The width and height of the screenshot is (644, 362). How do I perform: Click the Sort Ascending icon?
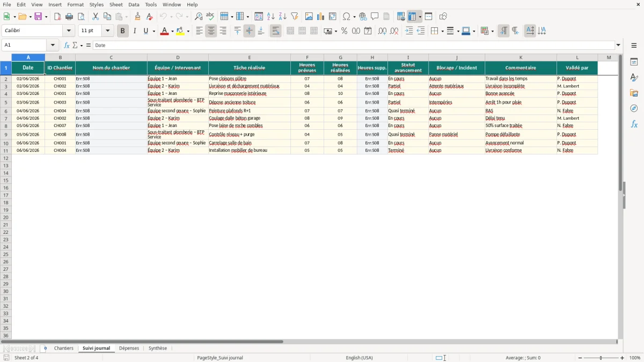(x=271, y=17)
